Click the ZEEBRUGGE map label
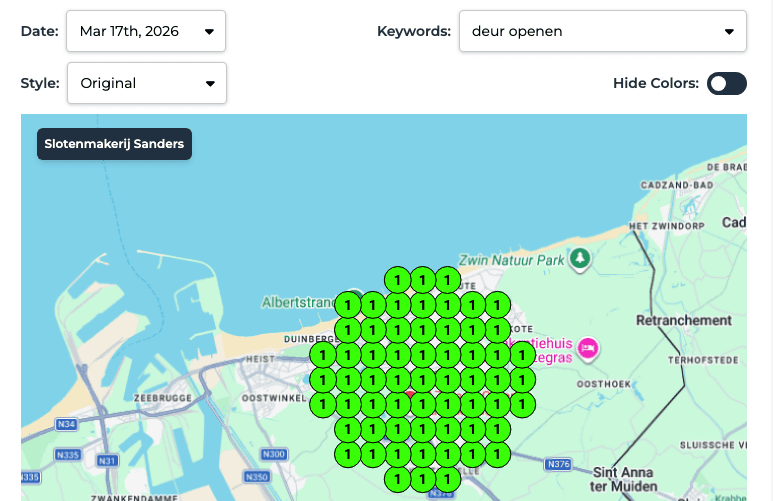Viewport: 773px width, 501px height. pos(163,398)
